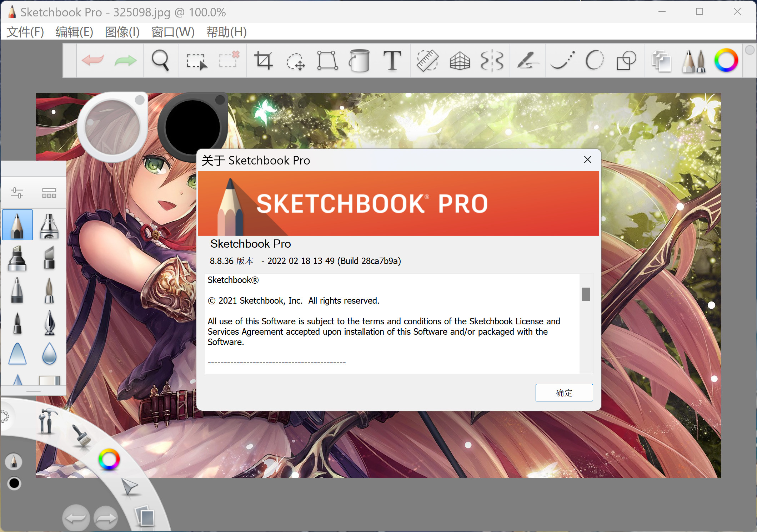Screen dimensions: 757x532
Task: Click the lagoon brushes paintbrush icon
Action: pos(81,435)
